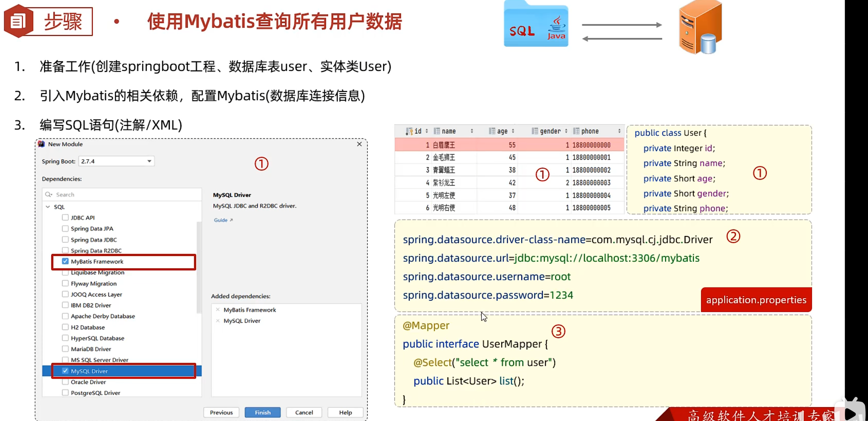
Task: Uncheck the MySQL Driver checkbox
Action: [65, 371]
